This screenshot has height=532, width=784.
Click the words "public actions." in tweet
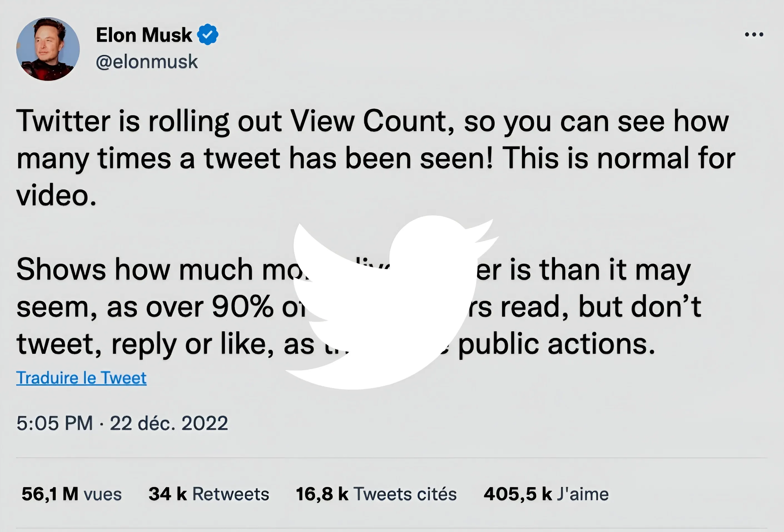(557, 344)
